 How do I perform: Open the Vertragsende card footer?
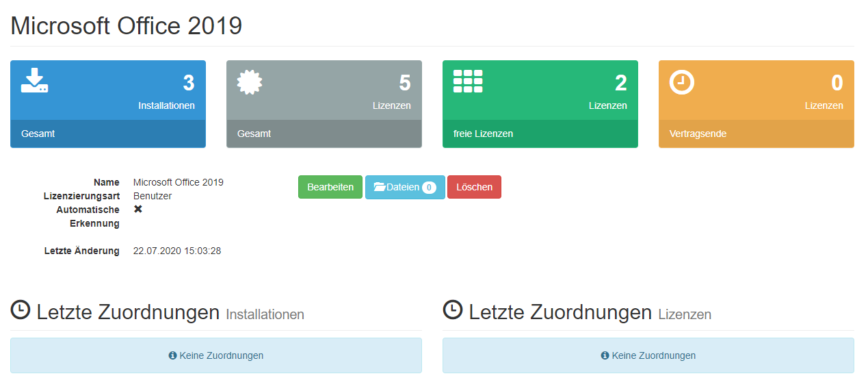coord(757,134)
